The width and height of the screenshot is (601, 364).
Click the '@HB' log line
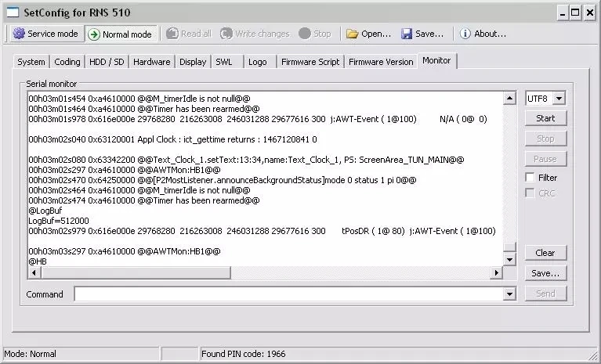point(38,261)
